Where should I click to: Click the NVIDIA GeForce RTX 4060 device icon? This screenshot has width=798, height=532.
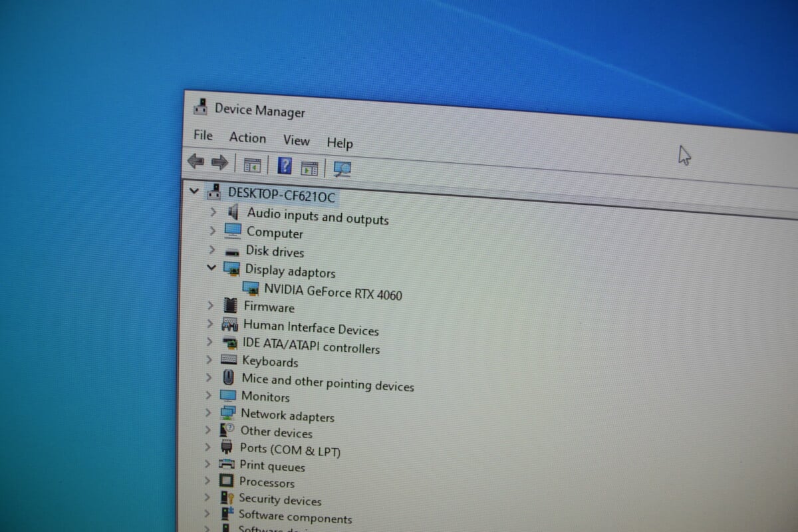coord(251,287)
